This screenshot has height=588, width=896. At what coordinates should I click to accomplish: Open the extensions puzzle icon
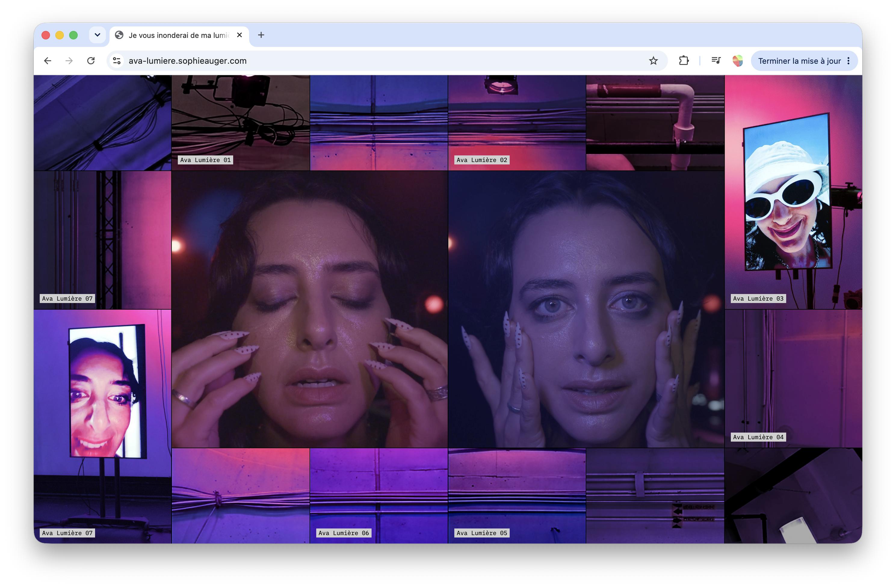pos(684,60)
